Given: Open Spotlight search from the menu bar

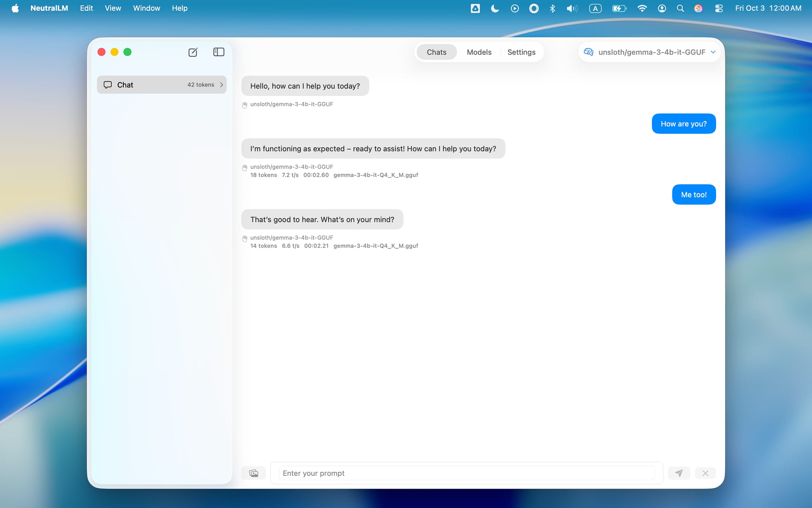Looking at the screenshot, I should pos(680,8).
